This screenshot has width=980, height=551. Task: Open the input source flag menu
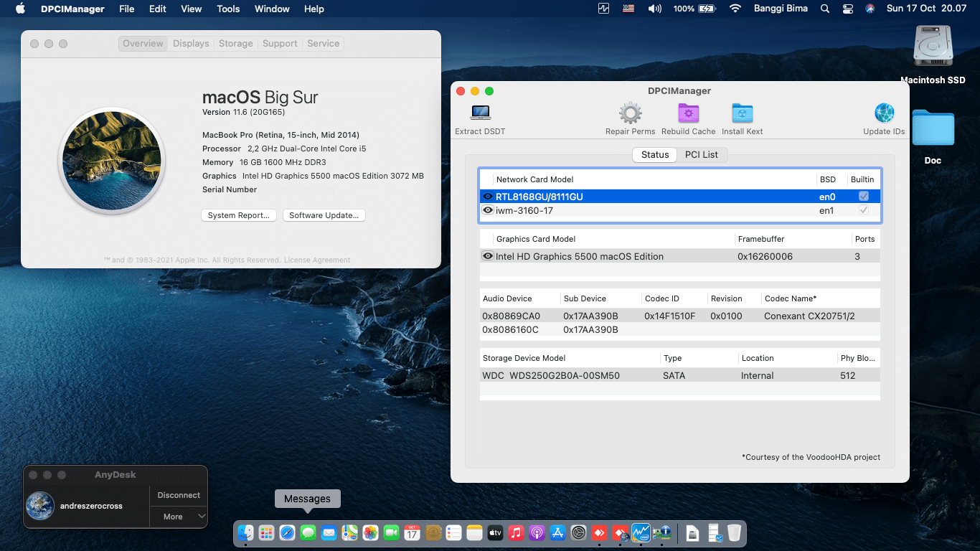[628, 9]
